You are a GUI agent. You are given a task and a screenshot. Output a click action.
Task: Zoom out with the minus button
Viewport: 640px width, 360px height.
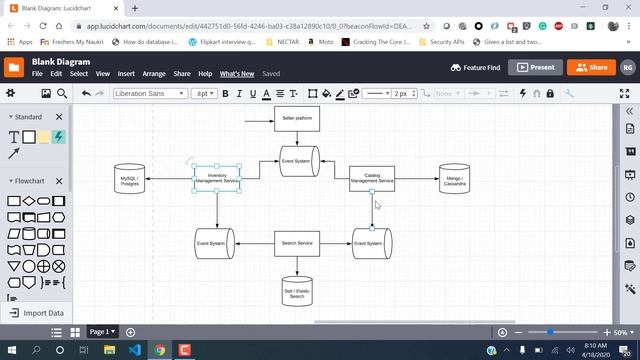click(518, 333)
